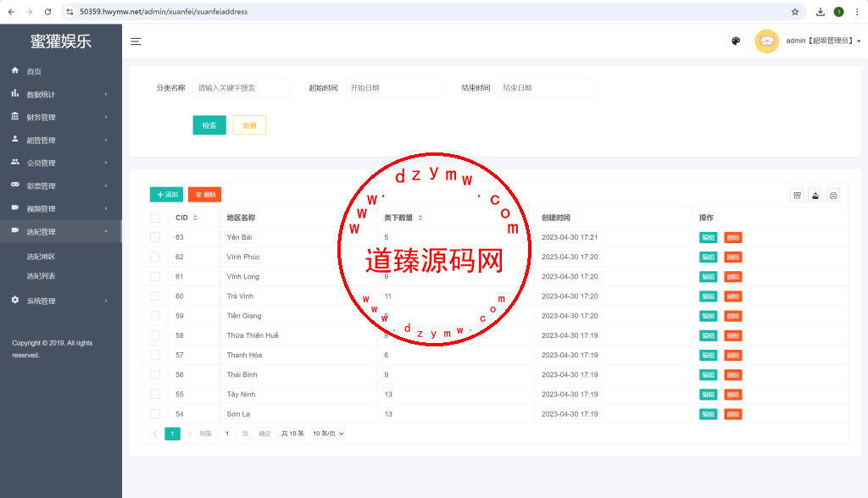Expand the 数据统计 sidebar menu
The height and width of the screenshot is (498, 868).
pos(61,95)
